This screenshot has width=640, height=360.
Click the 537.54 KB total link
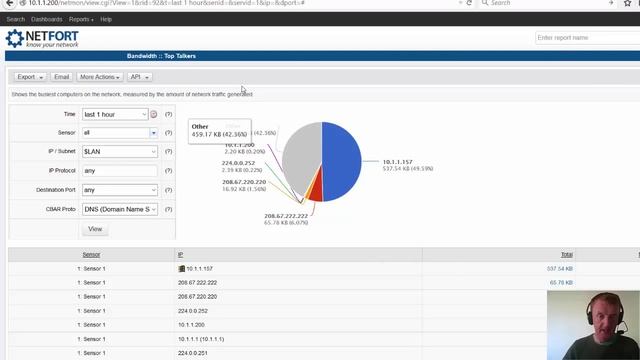pyautogui.click(x=560, y=269)
